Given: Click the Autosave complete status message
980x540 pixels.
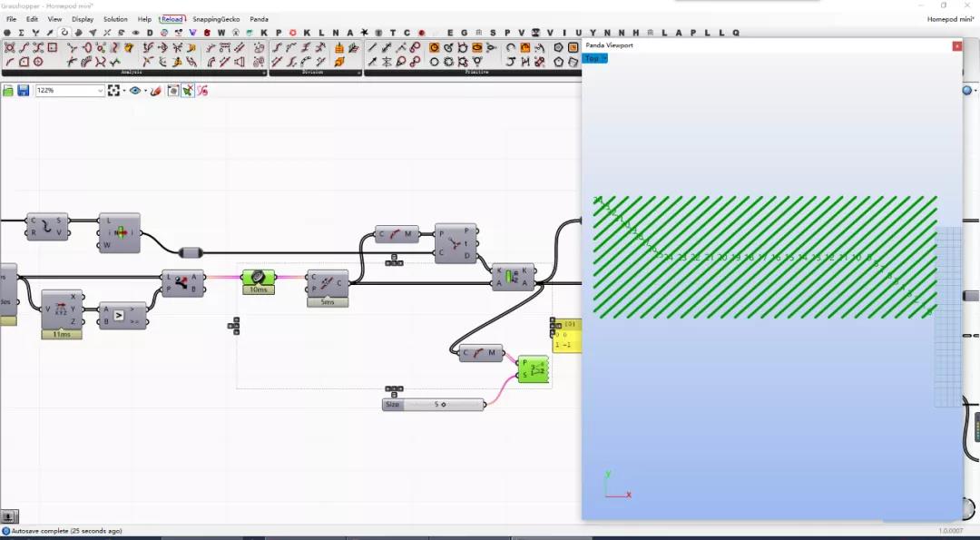Looking at the screenshot, I should (x=67, y=531).
